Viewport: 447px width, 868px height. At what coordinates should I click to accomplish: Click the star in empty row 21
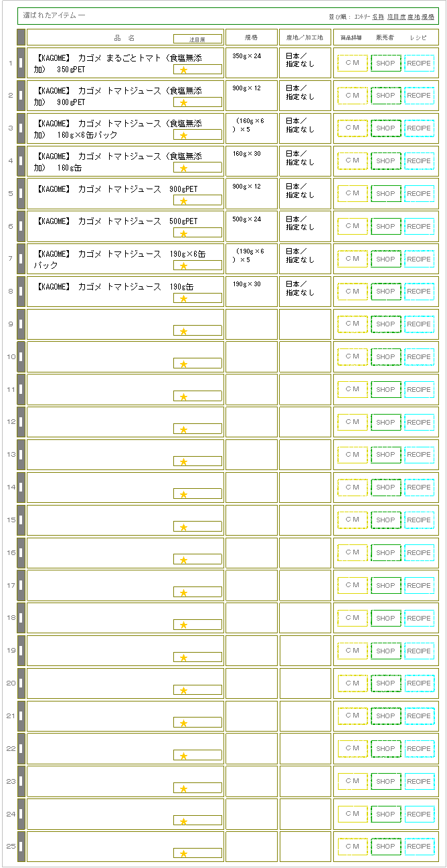coord(183,724)
